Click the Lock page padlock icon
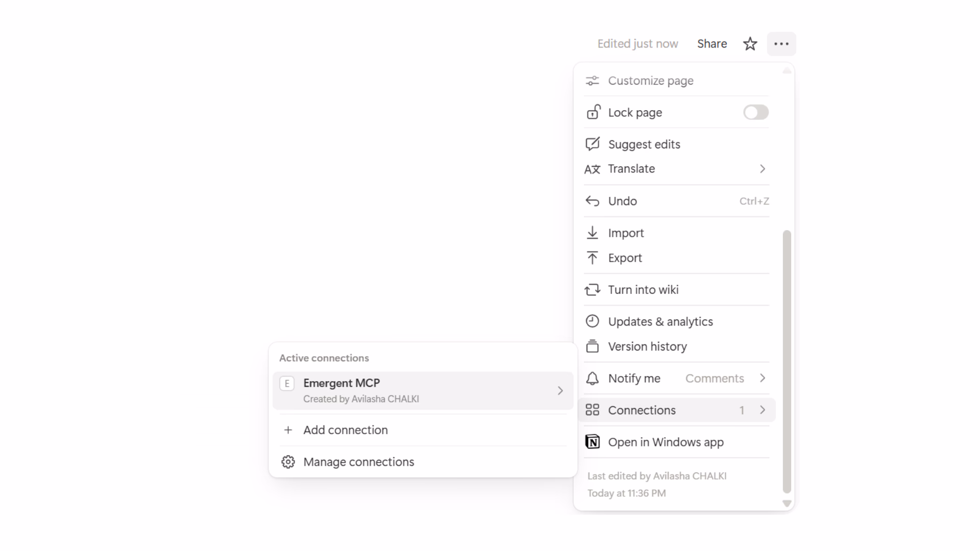This screenshot has height=551, width=980. pos(593,112)
